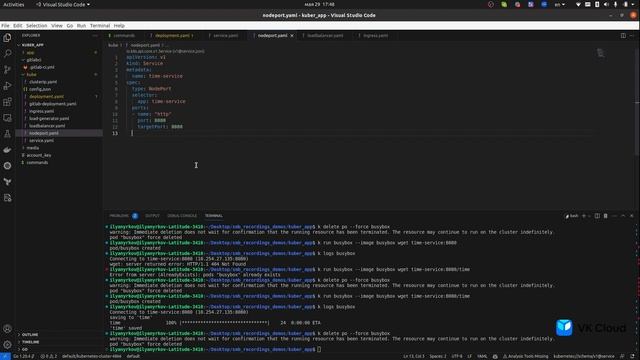Click the Ln, Col cursor position indicator
This screenshot has width=640, height=360.
coord(414,356)
